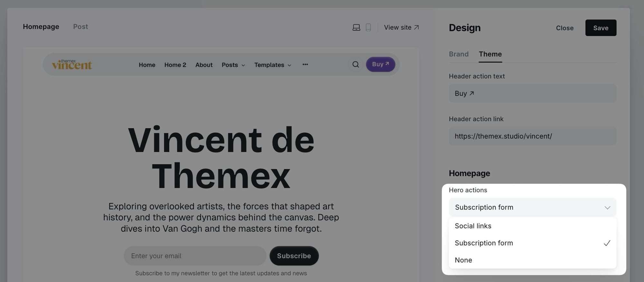644x282 pixels.
Task: Click the purple Buy button in header
Action: coord(380,64)
